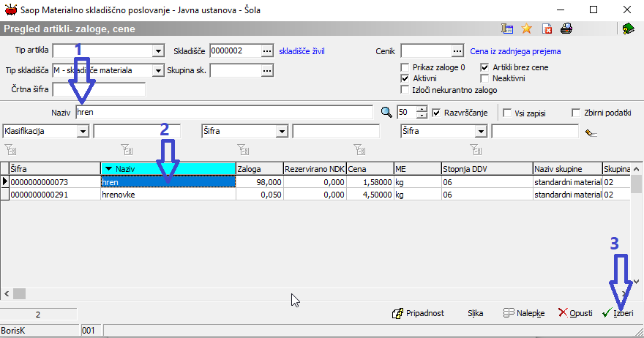This screenshot has width=644, height=338.
Task: Click into the Naziv search field
Action: click(x=224, y=112)
